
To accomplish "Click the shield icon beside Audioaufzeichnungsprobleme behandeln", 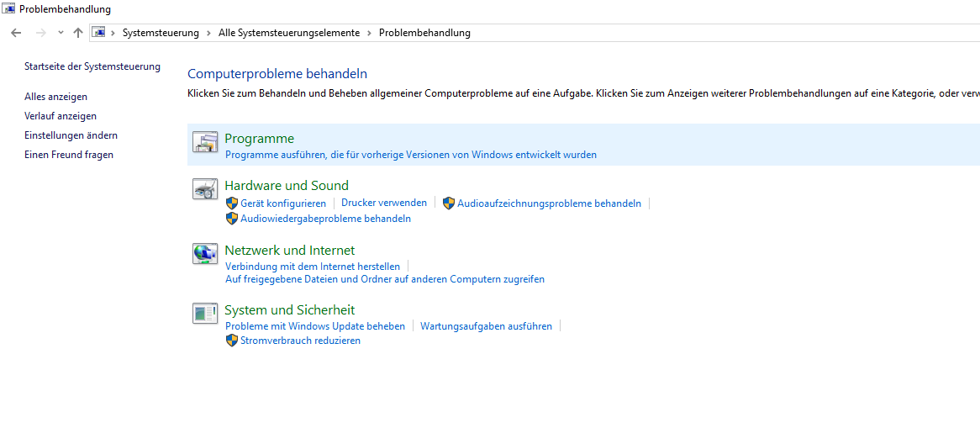I will [x=449, y=203].
